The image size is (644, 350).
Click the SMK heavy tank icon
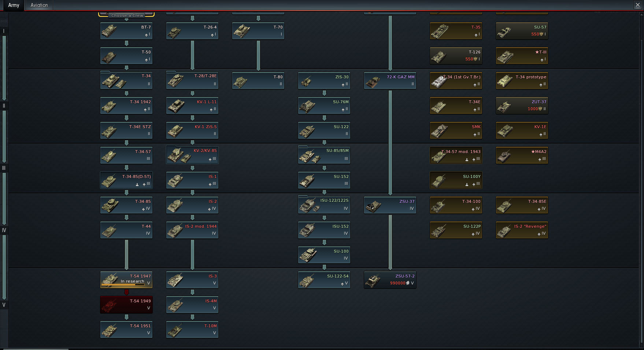(x=440, y=130)
